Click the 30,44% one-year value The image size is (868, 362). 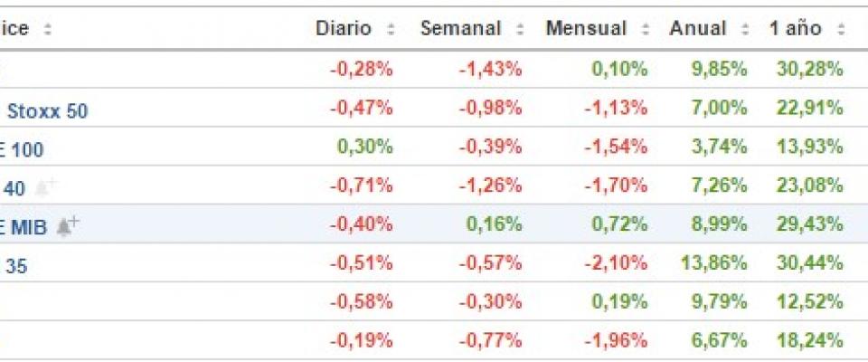(x=809, y=263)
